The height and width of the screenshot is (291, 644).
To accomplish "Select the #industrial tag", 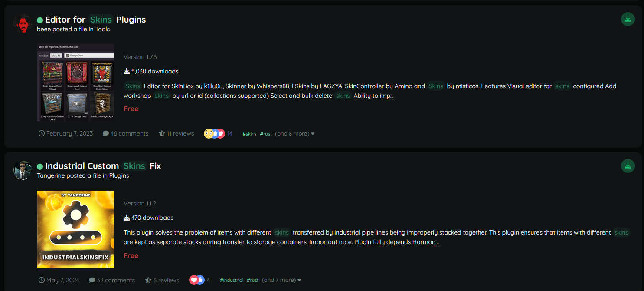I will tap(232, 280).
